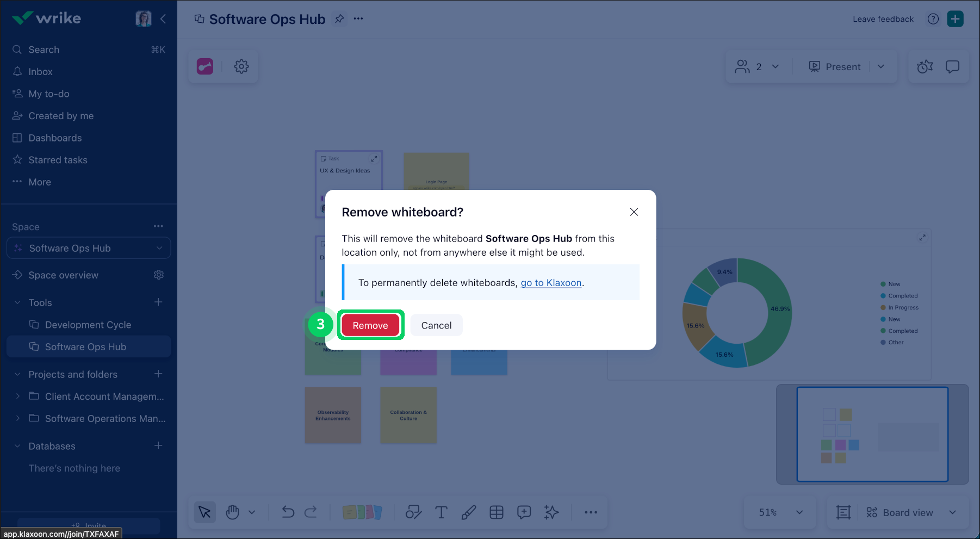Collapse the Tools section
Image resolution: width=980 pixels, height=539 pixels.
coord(17,303)
